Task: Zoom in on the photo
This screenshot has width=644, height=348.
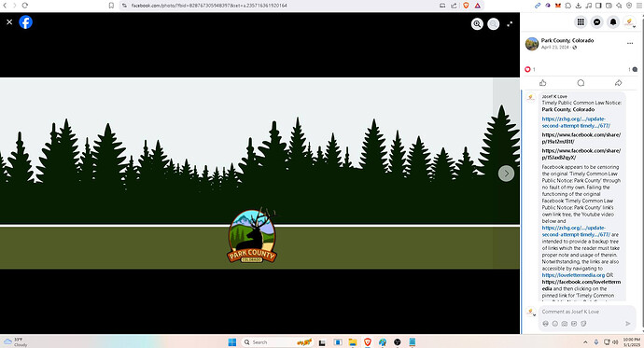Action: [477, 24]
